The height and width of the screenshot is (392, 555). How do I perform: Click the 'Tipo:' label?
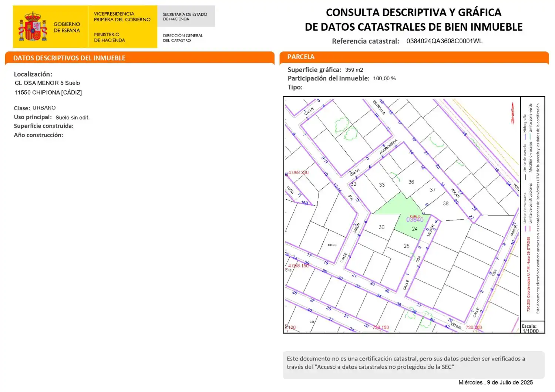tap(295, 87)
